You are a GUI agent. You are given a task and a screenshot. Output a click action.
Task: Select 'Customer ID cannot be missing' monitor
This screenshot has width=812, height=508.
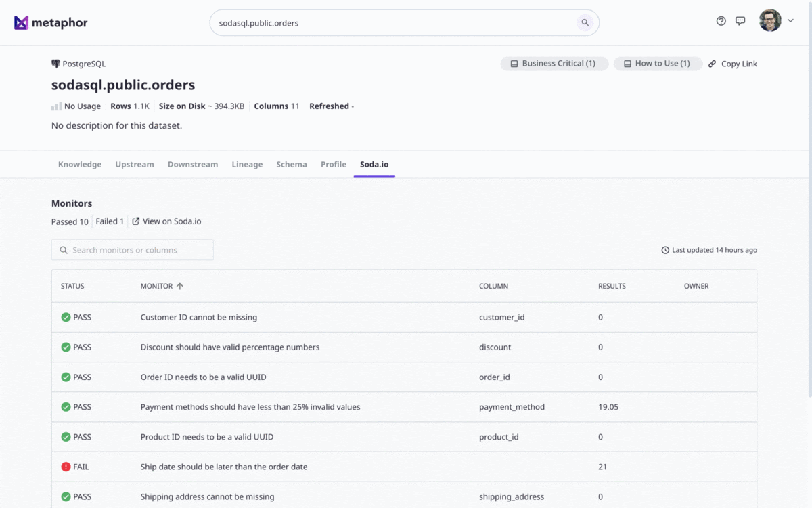point(199,317)
